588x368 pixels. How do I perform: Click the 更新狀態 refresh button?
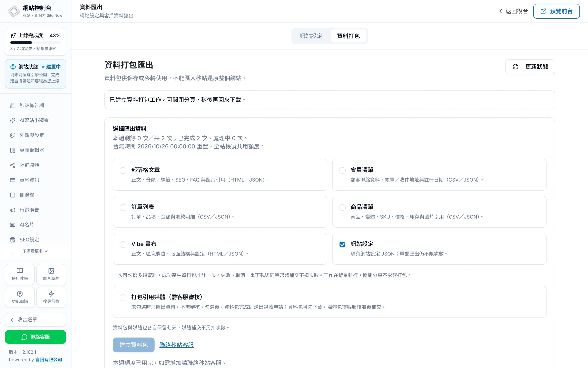pyautogui.click(x=530, y=67)
